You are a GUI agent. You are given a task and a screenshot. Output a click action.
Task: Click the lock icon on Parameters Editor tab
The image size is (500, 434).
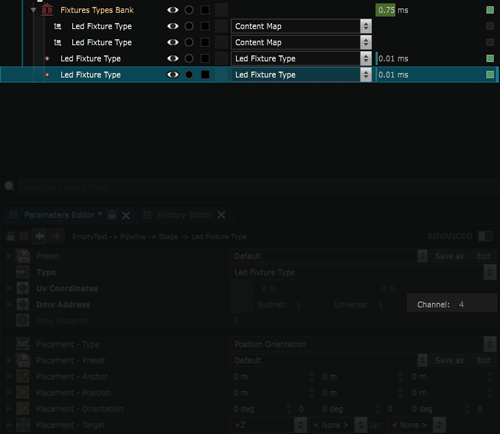point(112,215)
